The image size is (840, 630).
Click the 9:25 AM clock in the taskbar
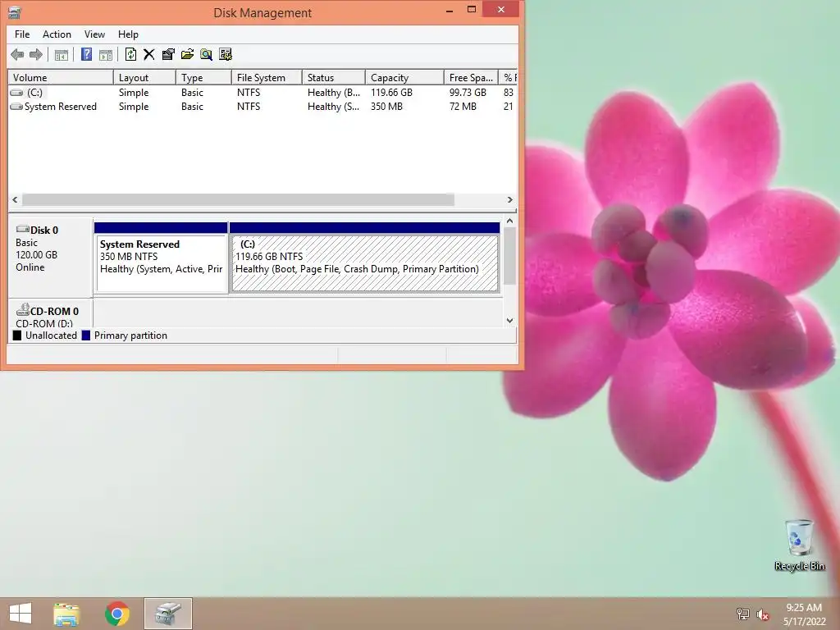coord(804,608)
